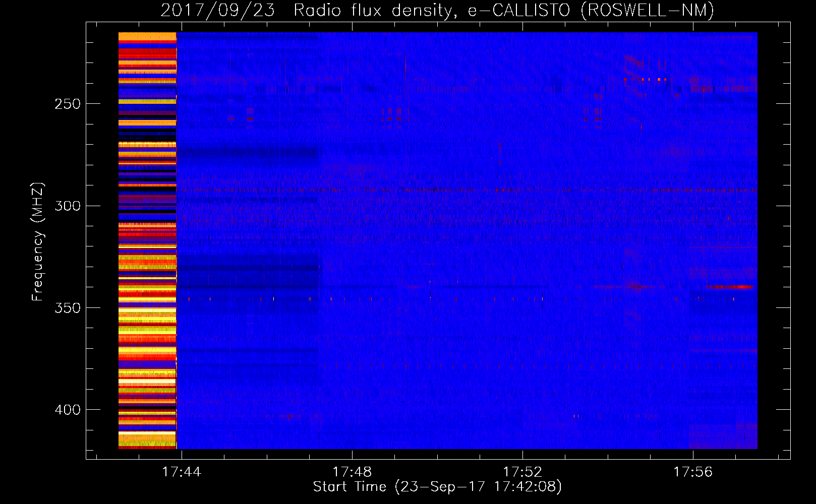This screenshot has width=816, height=504.
Task: Click the 17:44 time tick label
Action: point(182,472)
